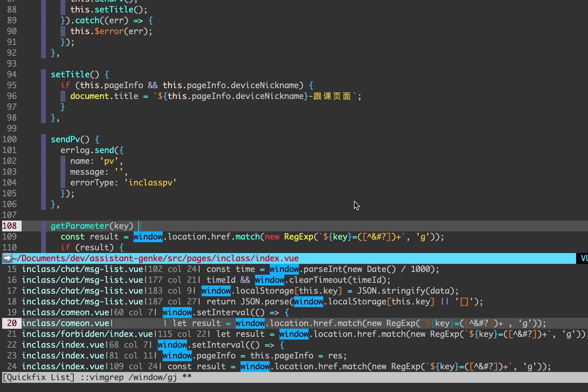Click the string 'inclasspv' on line 104

pos(151,182)
